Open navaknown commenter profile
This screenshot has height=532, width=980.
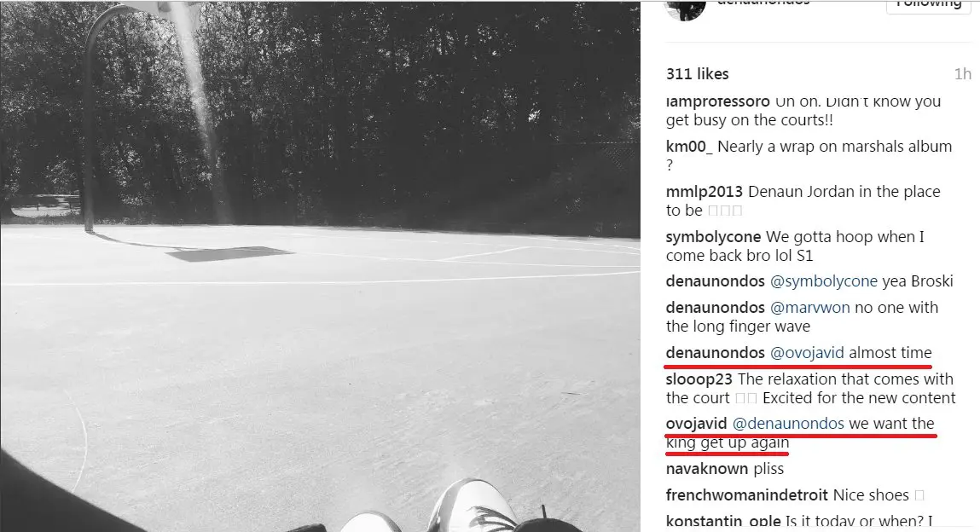(x=707, y=469)
